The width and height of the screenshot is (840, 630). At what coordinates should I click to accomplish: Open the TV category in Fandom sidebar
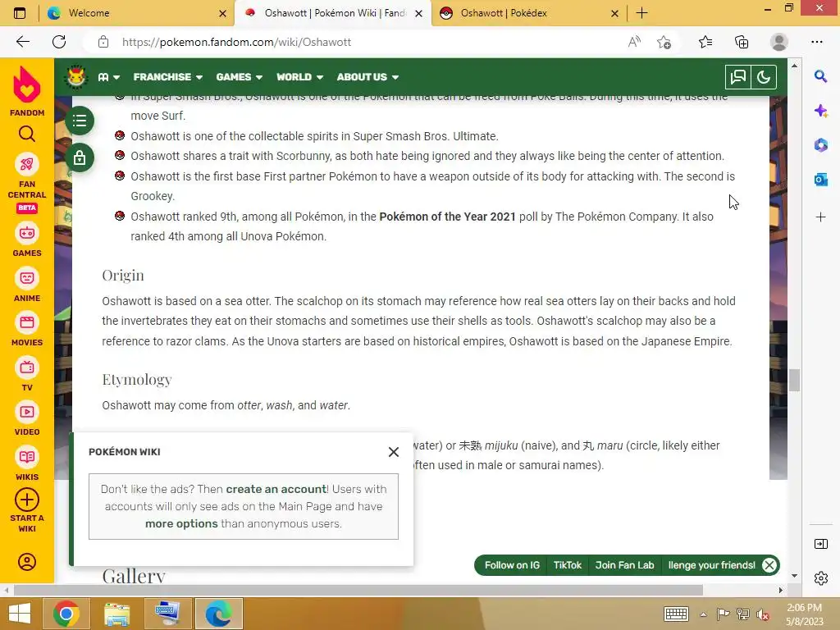tap(27, 374)
